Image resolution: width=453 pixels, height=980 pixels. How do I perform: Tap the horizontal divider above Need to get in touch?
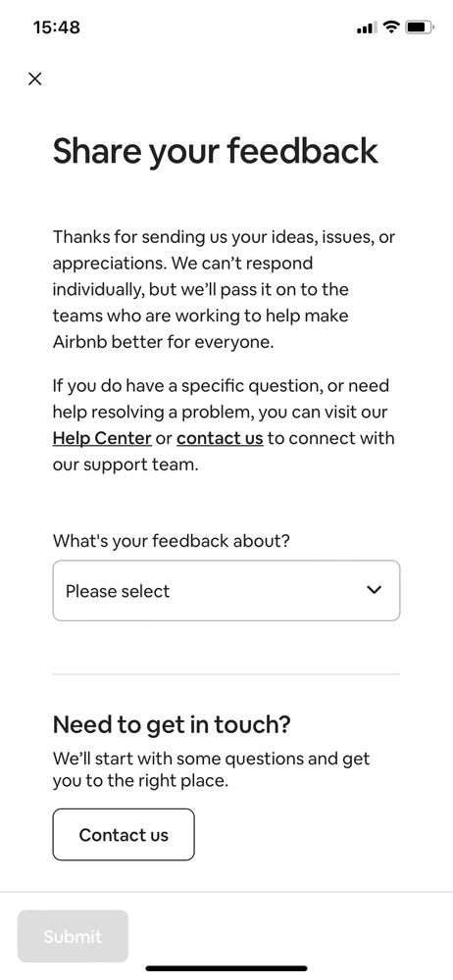click(x=226, y=674)
